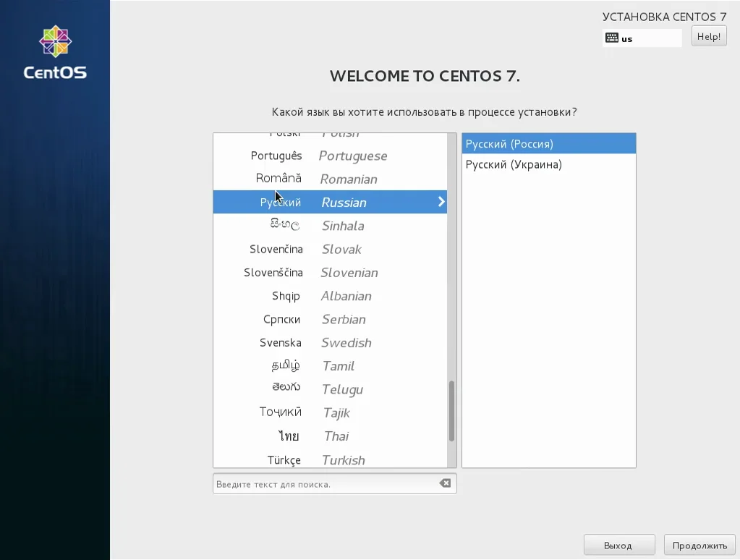740x560 pixels.
Task: Choose Shqip Albanian language
Action: (x=330, y=296)
